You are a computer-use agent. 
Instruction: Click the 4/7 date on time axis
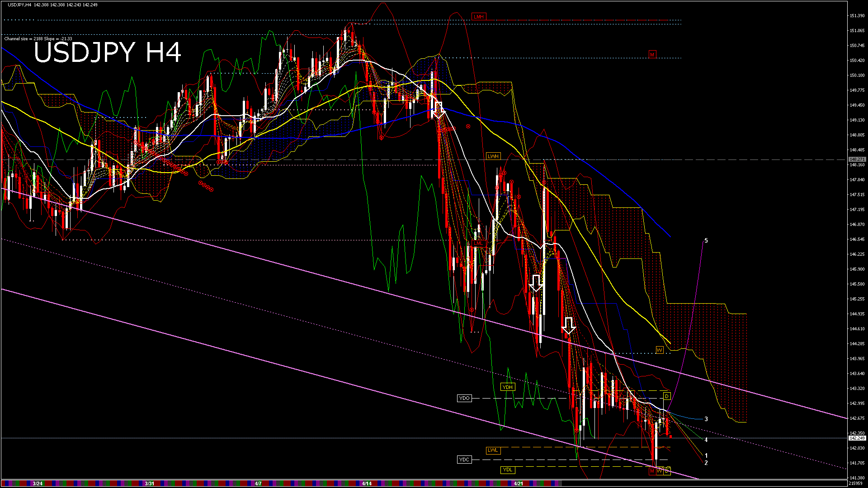[x=258, y=483]
